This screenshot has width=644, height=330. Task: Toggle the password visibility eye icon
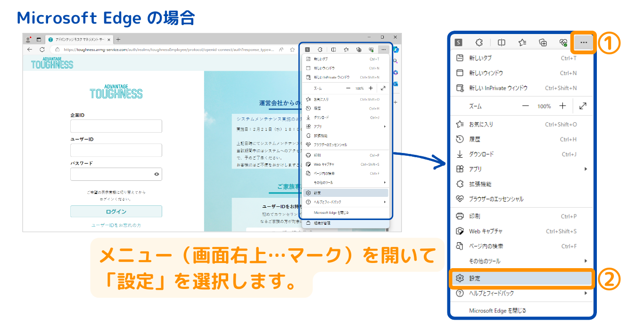click(x=157, y=174)
